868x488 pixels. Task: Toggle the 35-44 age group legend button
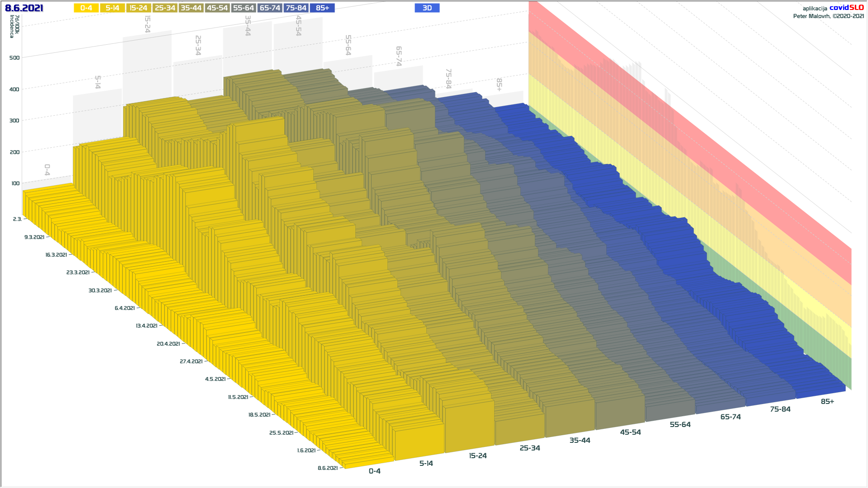click(x=191, y=8)
